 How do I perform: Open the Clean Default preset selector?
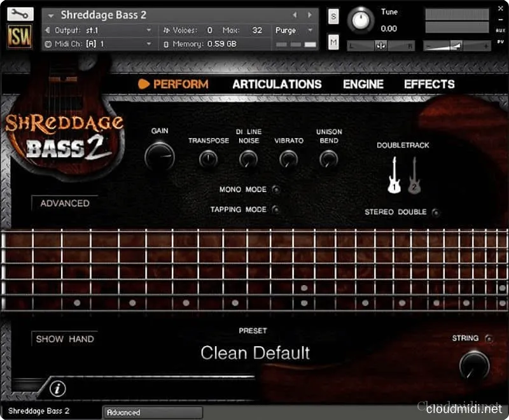coord(254,353)
